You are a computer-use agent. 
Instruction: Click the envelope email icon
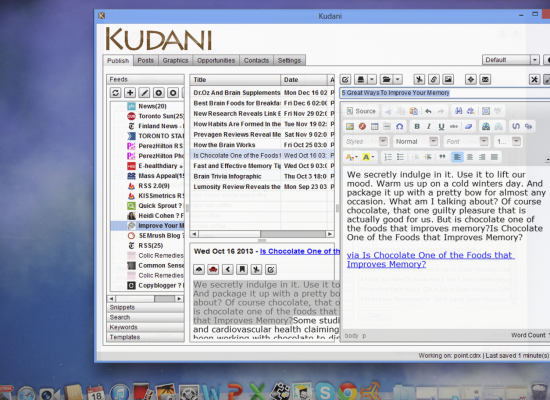tap(485, 80)
